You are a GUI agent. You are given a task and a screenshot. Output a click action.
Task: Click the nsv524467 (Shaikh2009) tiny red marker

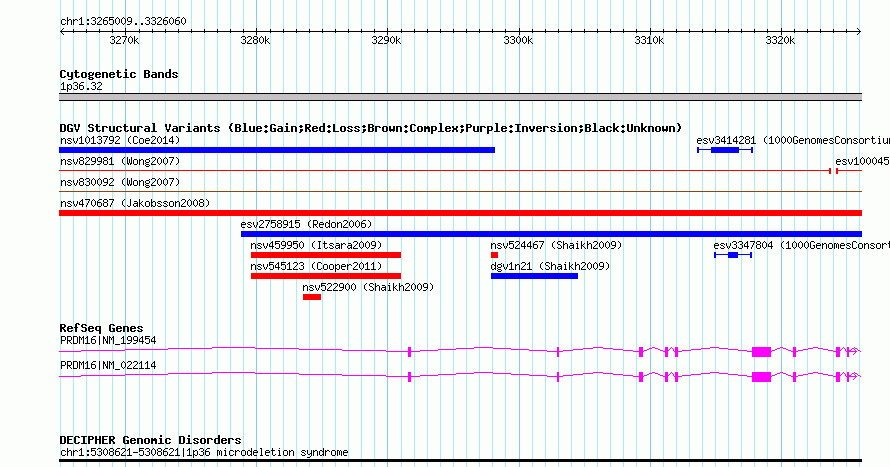(494, 255)
